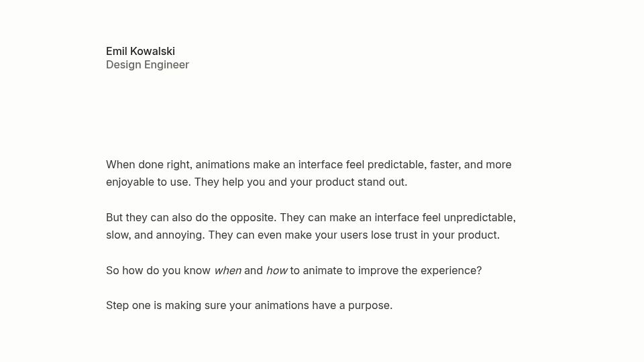Image resolution: width=644 pixels, height=362 pixels.
Task: Click the Emil Kowalski name heading
Action: pos(140,52)
